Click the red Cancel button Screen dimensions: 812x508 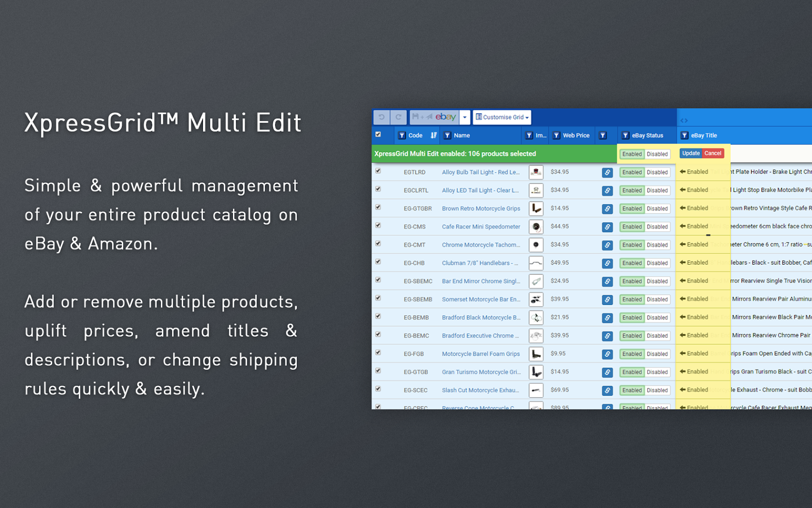(x=713, y=153)
